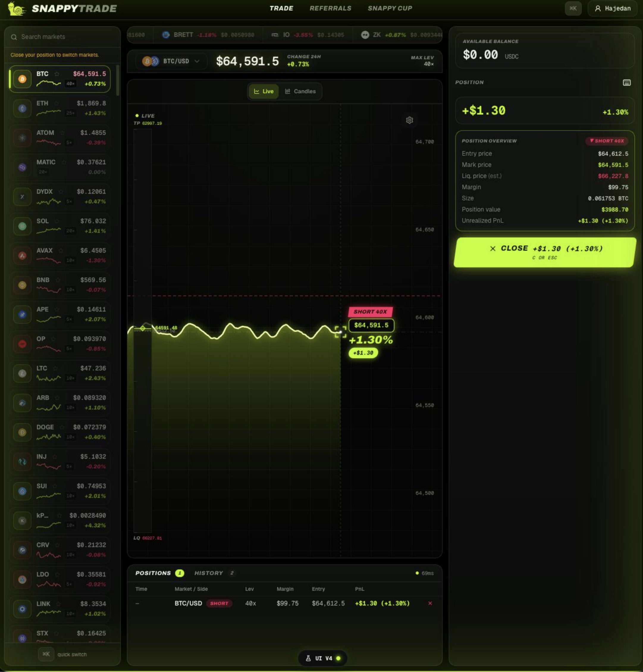Switch chart to Candles mode
Viewport: 643px width, 672px height.
[x=300, y=92]
